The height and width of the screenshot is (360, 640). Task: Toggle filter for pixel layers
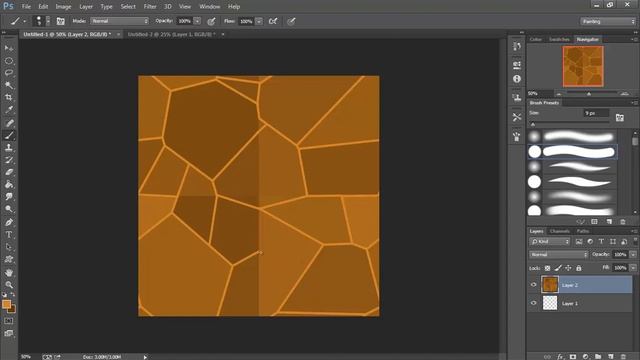[579, 242]
